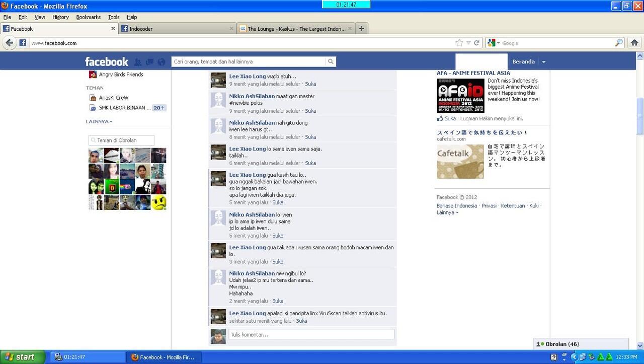This screenshot has height=364, width=644.
Task: Click Suka under the "#newbie polos" comment
Action: [310, 111]
